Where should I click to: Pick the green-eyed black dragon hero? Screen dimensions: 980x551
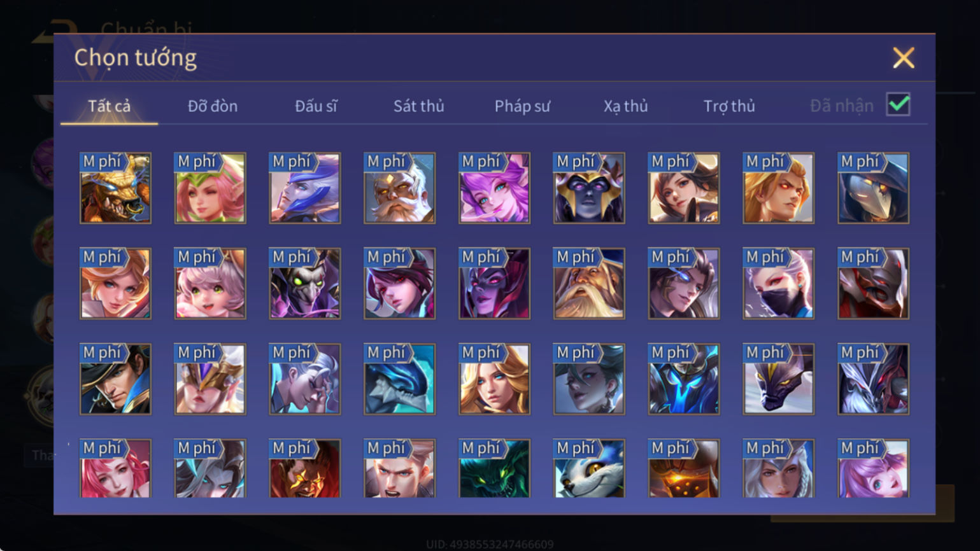point(494,468)
